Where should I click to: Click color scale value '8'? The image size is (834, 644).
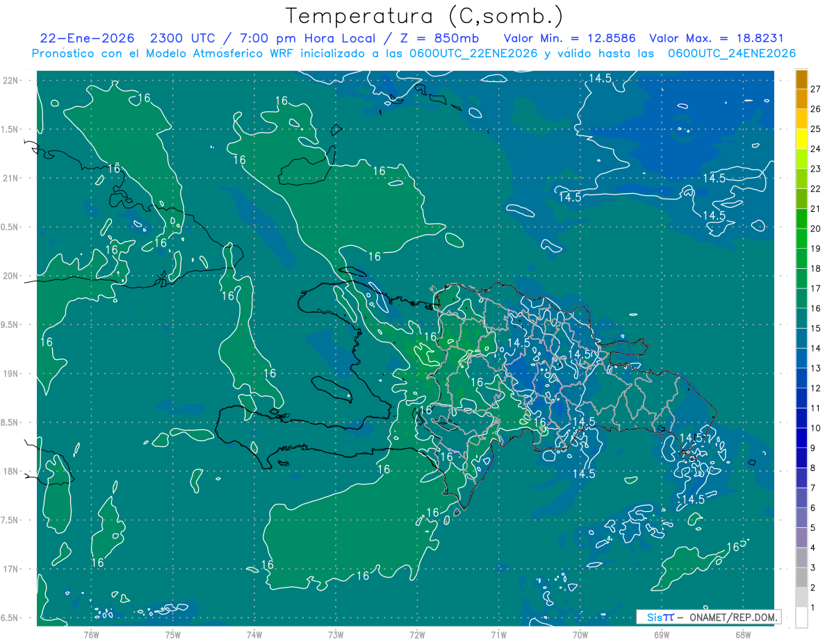[x=813, y=468]
